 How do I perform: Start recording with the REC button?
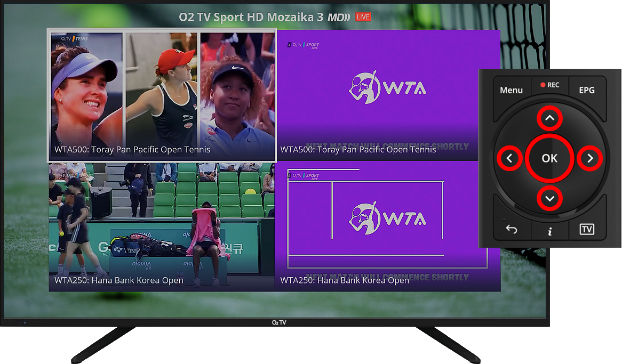[x=549, y=85]
